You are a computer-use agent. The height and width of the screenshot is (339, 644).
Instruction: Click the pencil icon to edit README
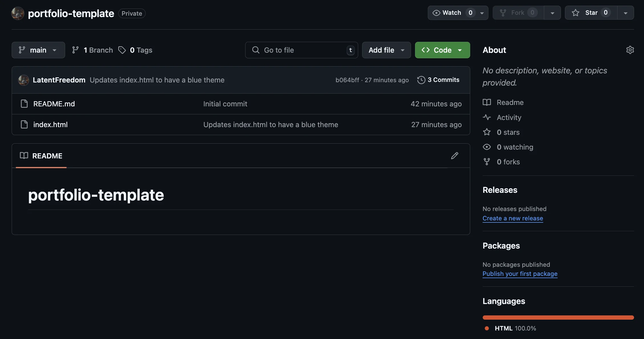coord(455,156)
